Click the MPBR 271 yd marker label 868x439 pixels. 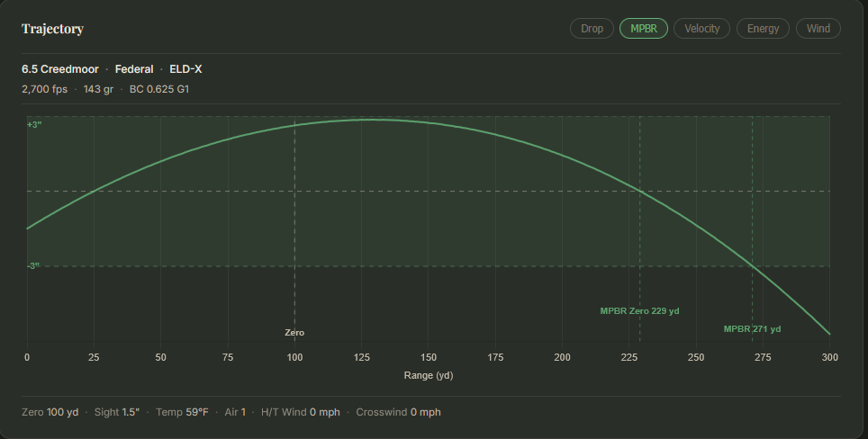click(x=752, y=329)
